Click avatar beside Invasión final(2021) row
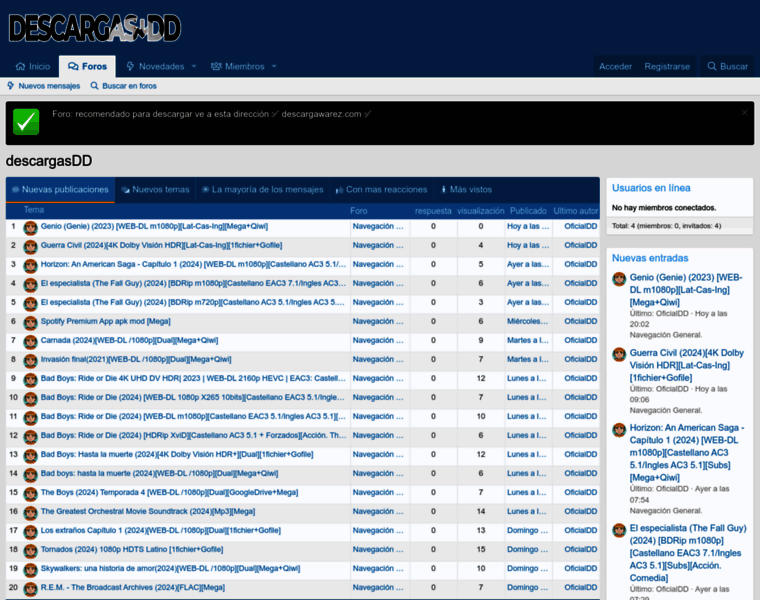Viewport: 760px width, 600px height. tap(31, 361)
